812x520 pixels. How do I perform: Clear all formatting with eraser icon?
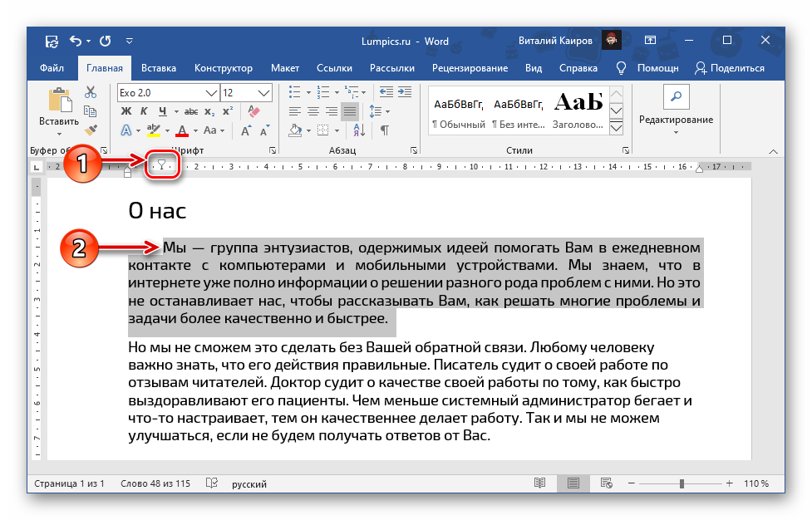tap(255, 110)
